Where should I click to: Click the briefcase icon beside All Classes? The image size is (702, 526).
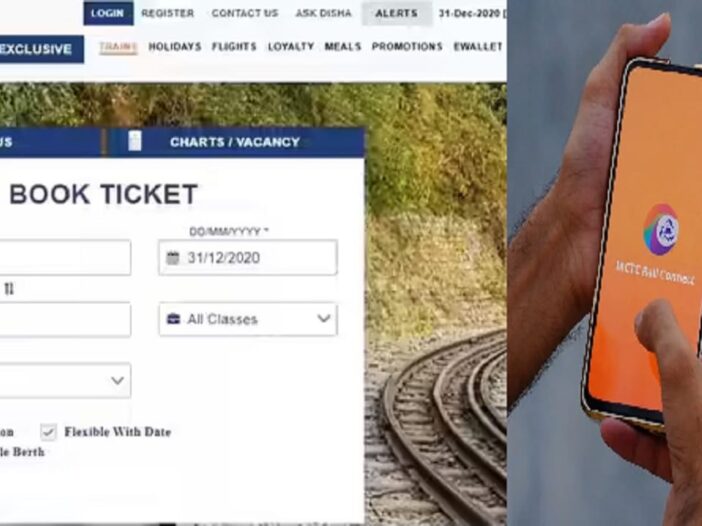(173, 319)
